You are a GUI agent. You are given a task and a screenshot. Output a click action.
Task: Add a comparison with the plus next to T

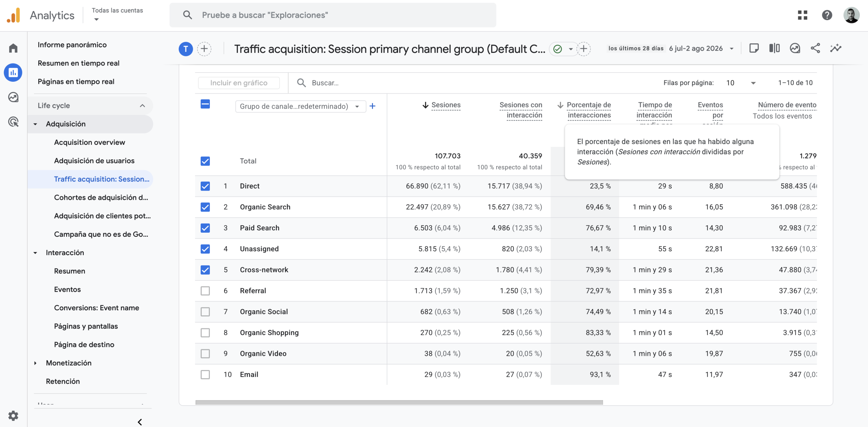click(x=204, y=49)
